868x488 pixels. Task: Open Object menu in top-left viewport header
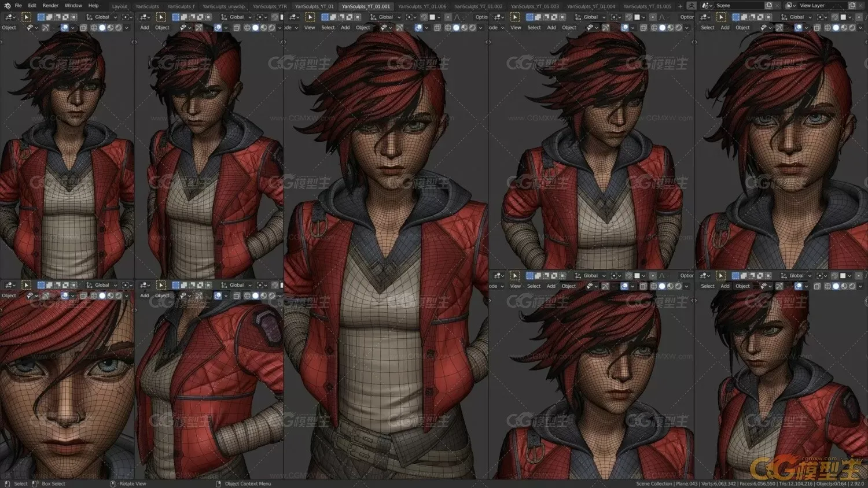coord(9,27)
